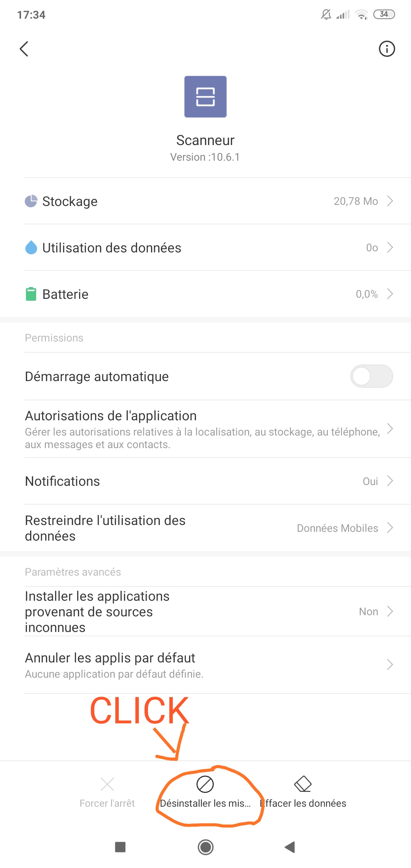Expand Stockage 20,78 Mo chevron
411x868 pixels.
390,201
